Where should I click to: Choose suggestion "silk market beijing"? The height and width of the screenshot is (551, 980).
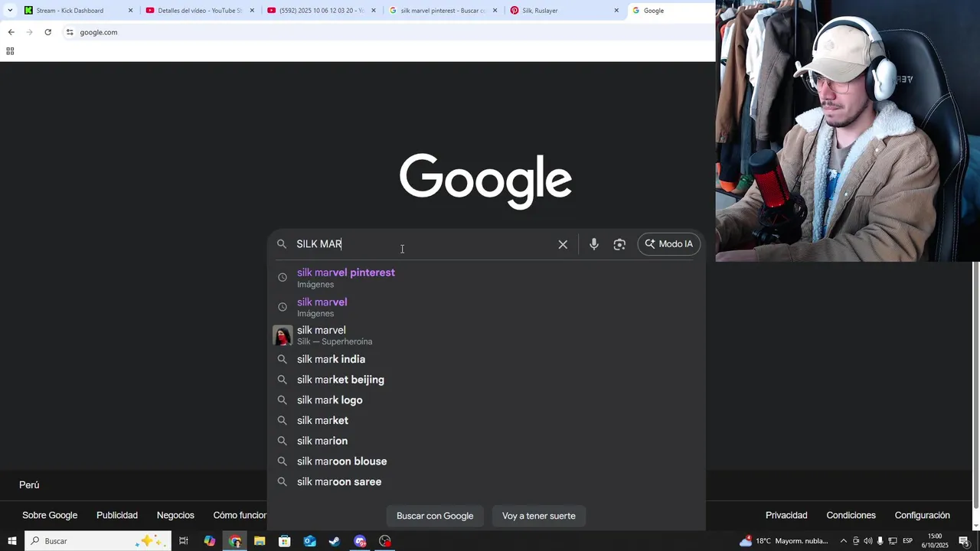pyautogui.click(x=487, y=380)
